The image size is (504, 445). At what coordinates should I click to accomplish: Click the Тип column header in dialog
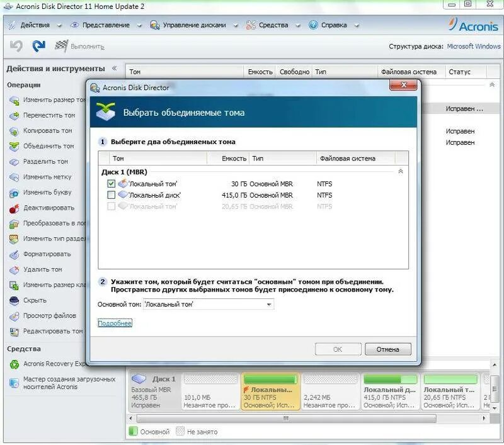click(x=283, y=158)
